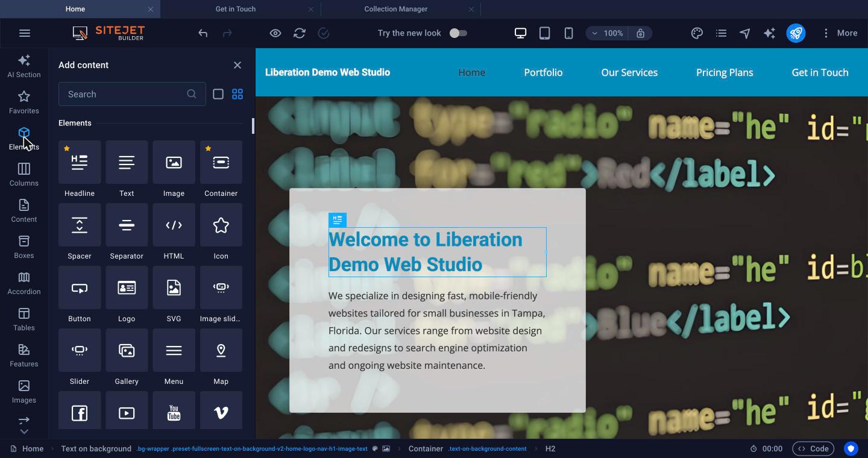Click the Search elements field
Image resolution: width=868 pixels, height=458 pixels.
point(132,94)
